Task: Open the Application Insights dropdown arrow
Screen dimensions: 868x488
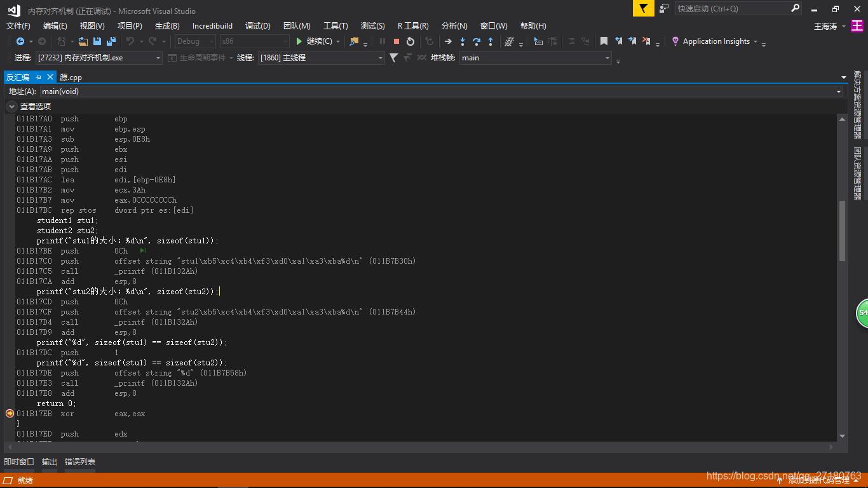Action: [x=756, y=42]
